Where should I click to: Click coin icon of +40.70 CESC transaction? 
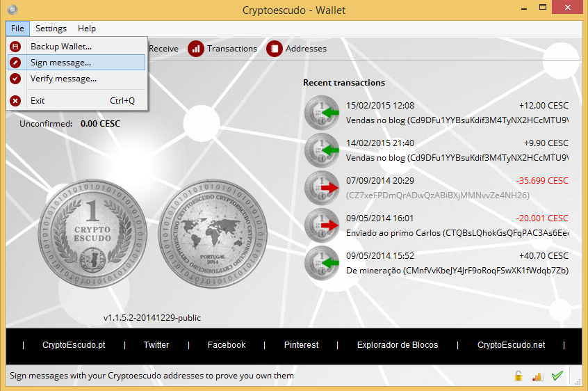coord(322,263)
